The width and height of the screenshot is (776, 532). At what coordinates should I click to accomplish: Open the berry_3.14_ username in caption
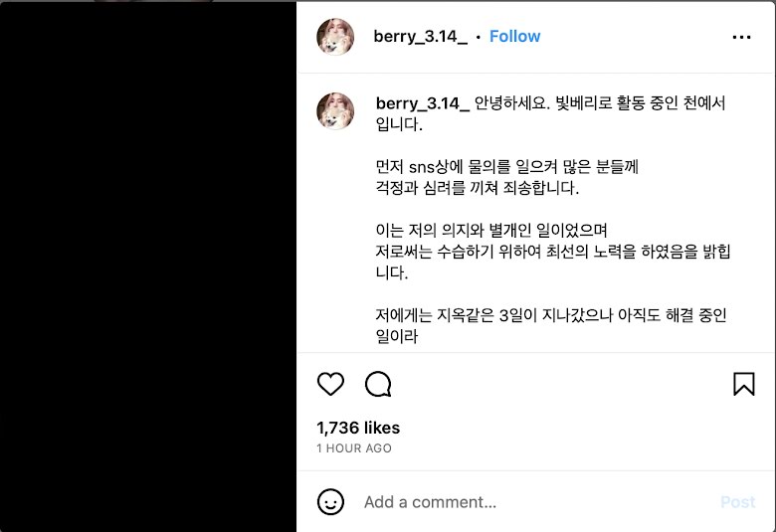pyautogui.click(x=423, y=103)
